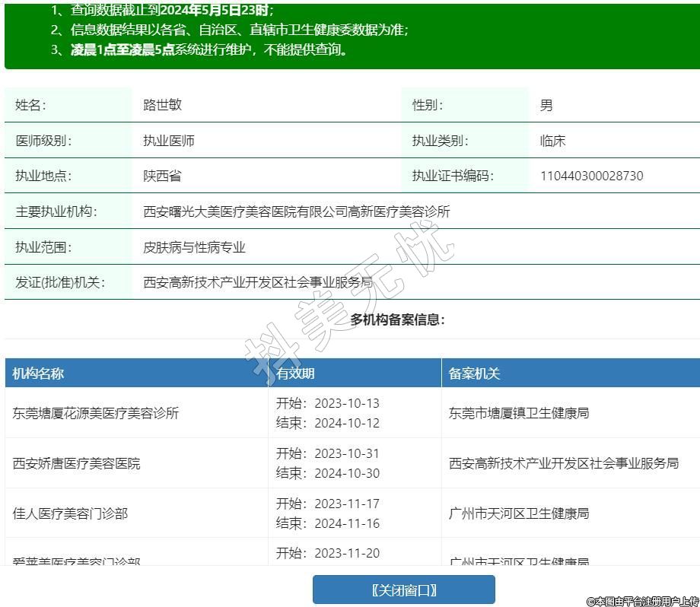Image resolution: width=700 pixels, height=607 pixels.
Task: Click the 东莞市塘厦镇卫生健康局 filing authority cell
Action: click(x=519, y=413)
